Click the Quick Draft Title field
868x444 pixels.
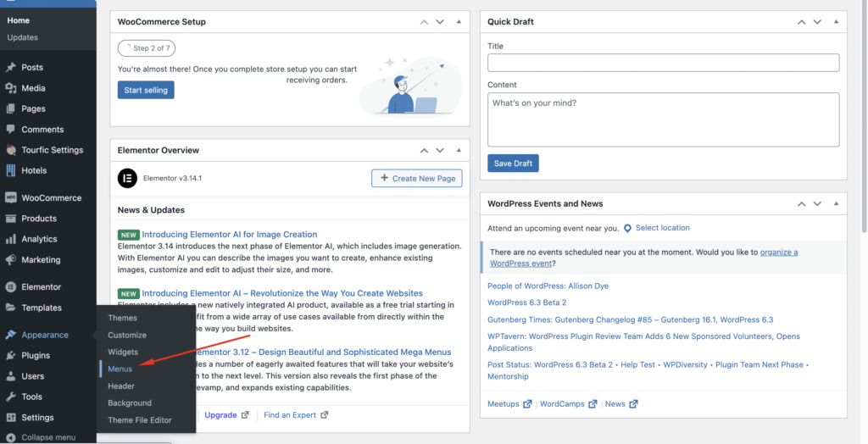(x=663, y=63)
